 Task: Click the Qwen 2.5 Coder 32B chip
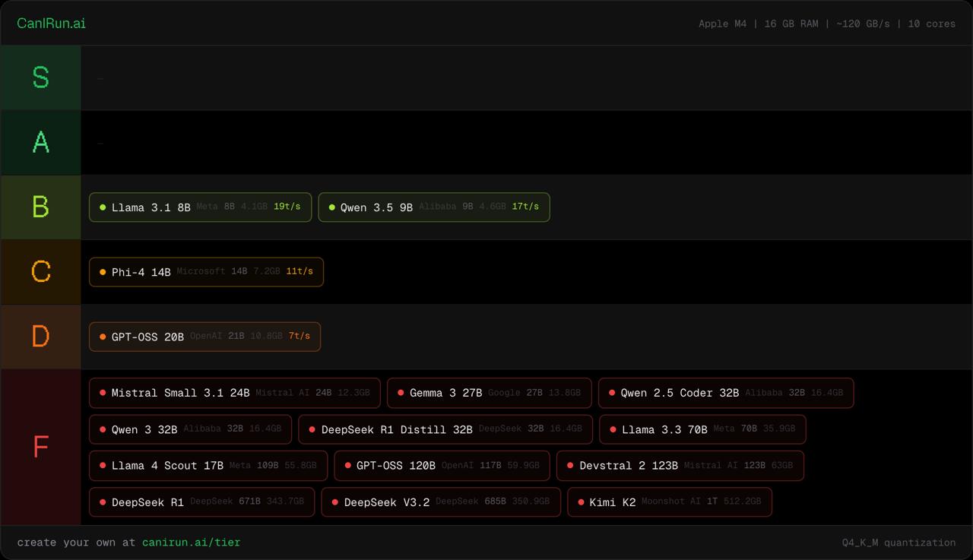725,394
